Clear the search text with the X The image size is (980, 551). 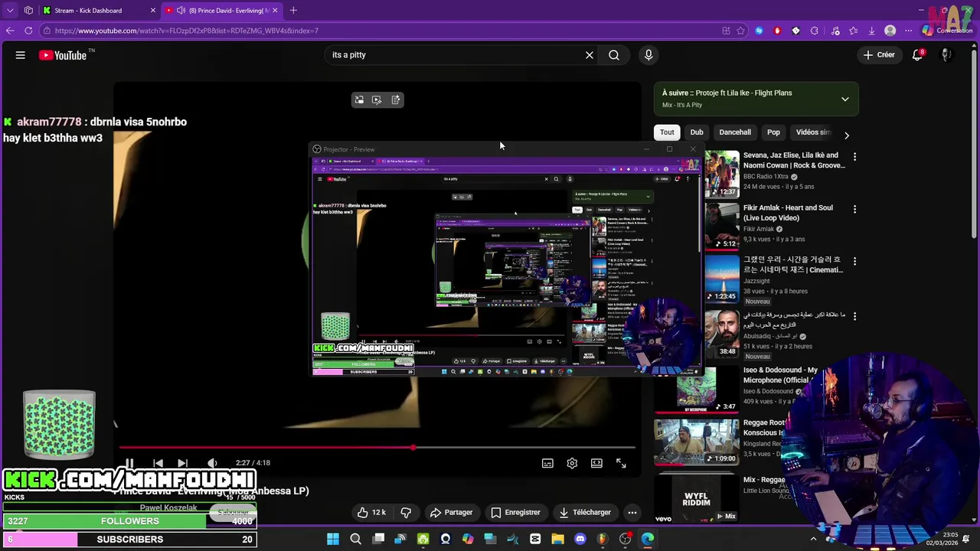590,55
